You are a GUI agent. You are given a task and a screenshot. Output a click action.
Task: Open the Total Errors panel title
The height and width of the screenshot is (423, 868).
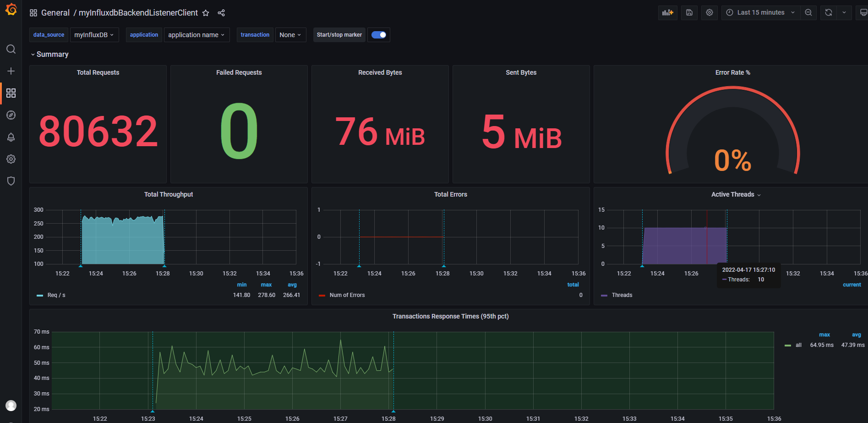pos(451,194)
